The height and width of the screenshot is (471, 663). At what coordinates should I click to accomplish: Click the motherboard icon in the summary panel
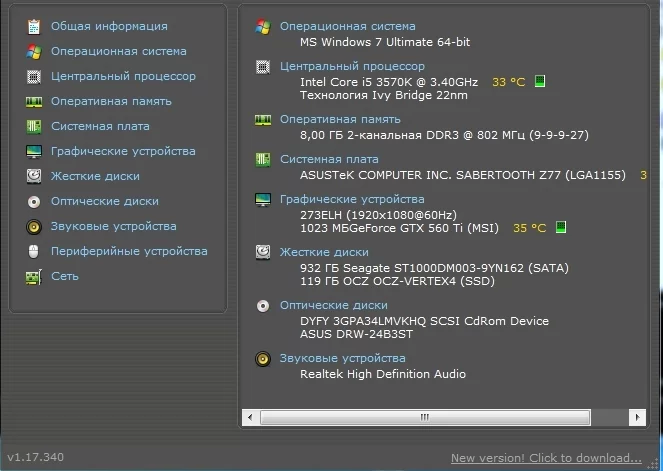click(x=263, y=159)
